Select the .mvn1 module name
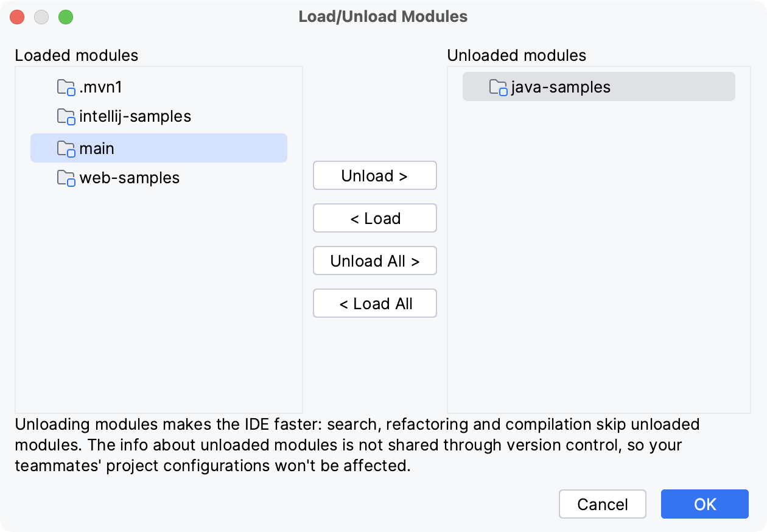Screen dimensions: 767x532 tap(101, 87)
